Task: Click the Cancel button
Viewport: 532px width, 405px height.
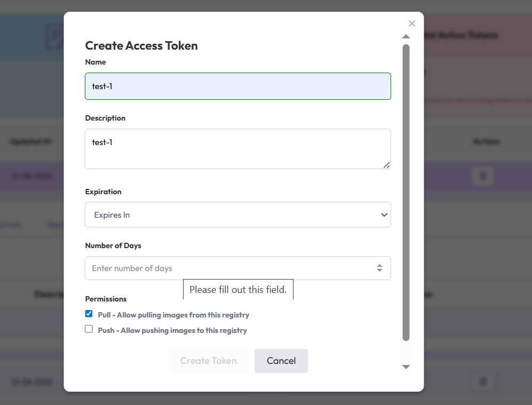Action: point(281,361)
